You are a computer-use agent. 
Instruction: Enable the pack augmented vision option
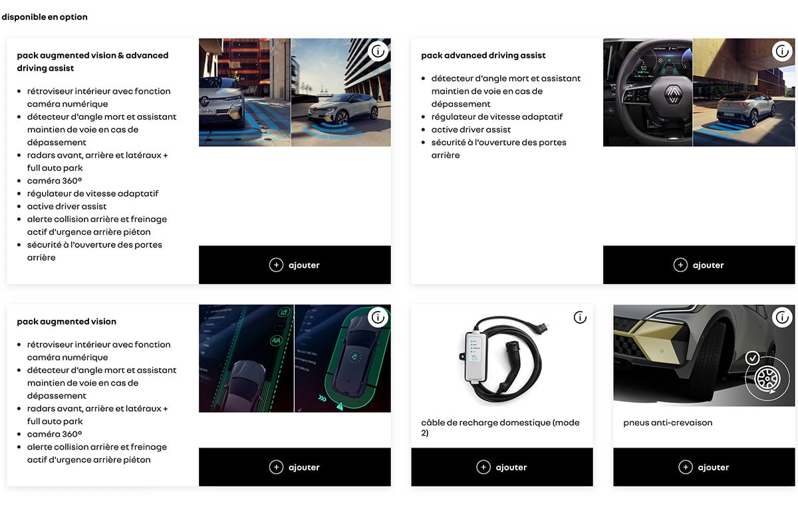click(x=295, y=467)
